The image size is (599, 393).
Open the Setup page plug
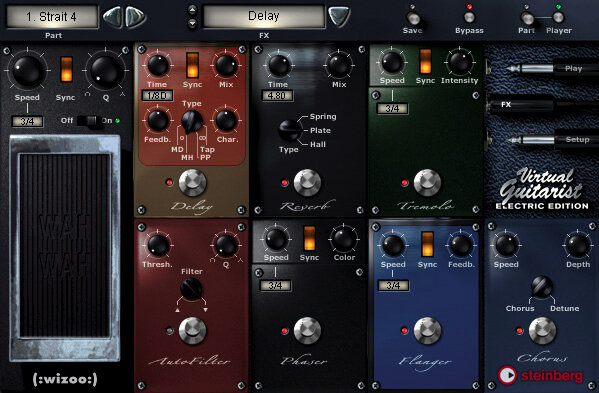tap(541, 140)
